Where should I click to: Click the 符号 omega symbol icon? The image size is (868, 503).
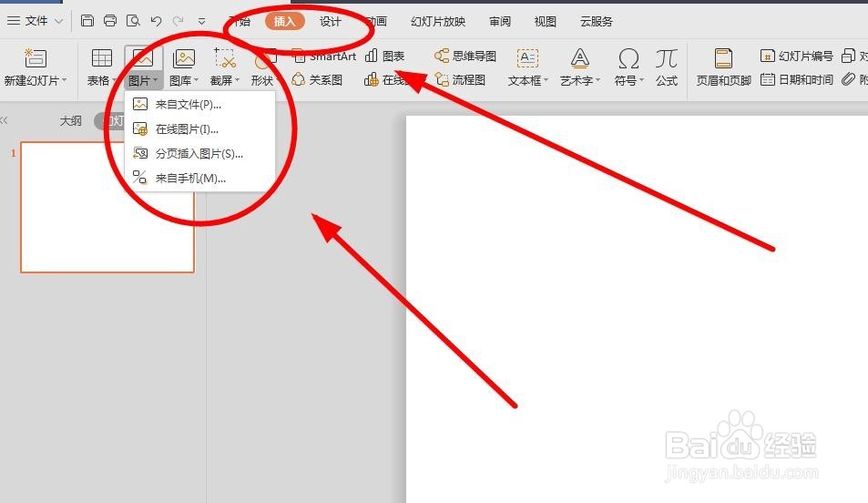click(628, 58)
